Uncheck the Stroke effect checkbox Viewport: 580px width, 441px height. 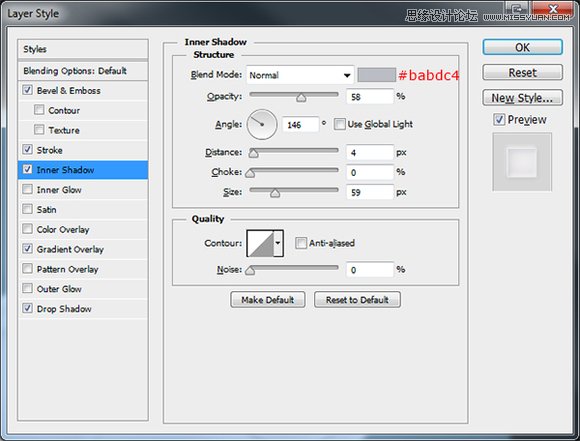(27, 149)
